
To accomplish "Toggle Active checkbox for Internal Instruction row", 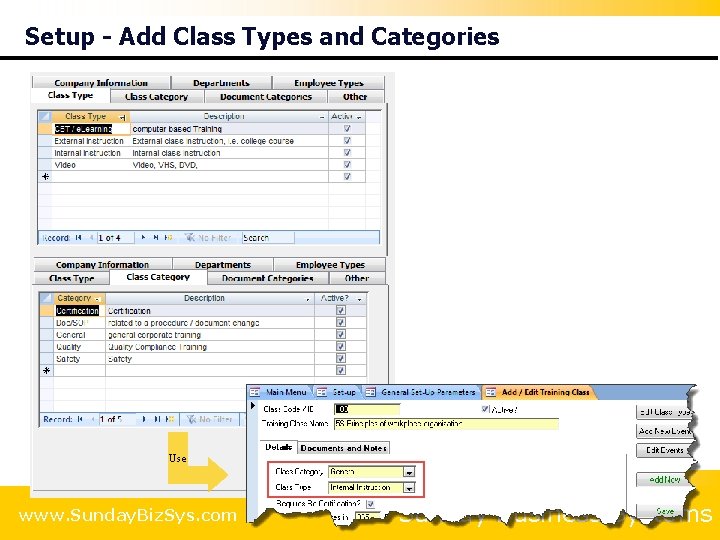I will (x=347, y=152).
